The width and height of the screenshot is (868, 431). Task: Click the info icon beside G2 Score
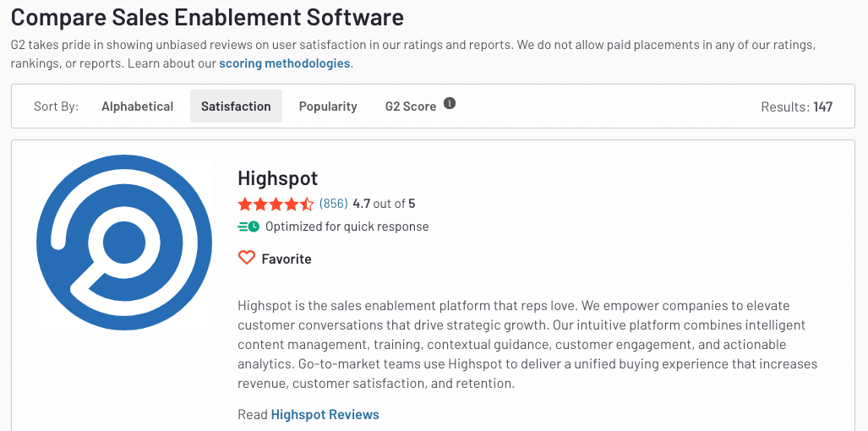pyautogui.click(x=450, y=103)
